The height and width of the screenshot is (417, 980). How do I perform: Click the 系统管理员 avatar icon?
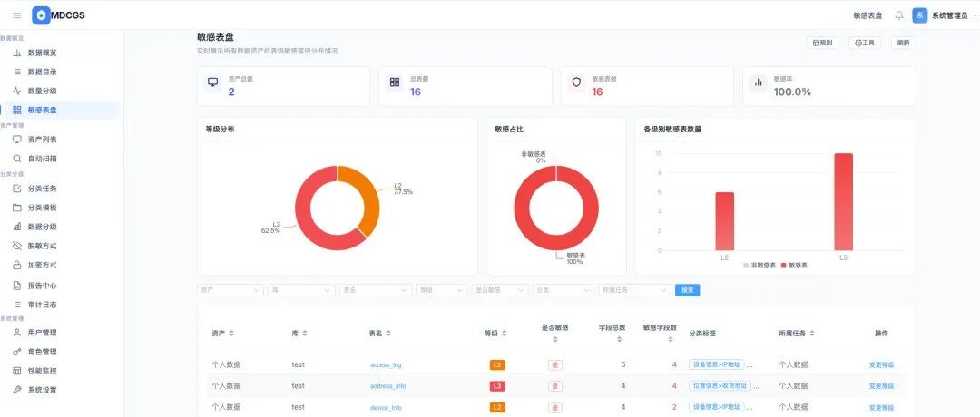pyautogui.click(x=919, y=15)
